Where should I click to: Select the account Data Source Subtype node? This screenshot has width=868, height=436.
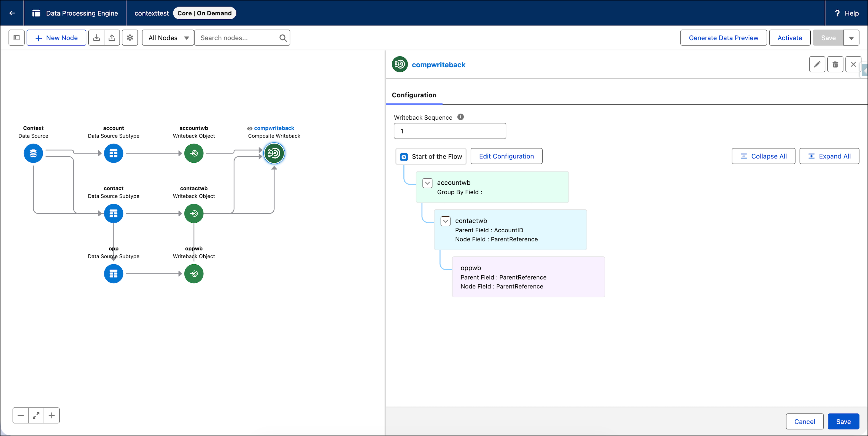point(114,153)
